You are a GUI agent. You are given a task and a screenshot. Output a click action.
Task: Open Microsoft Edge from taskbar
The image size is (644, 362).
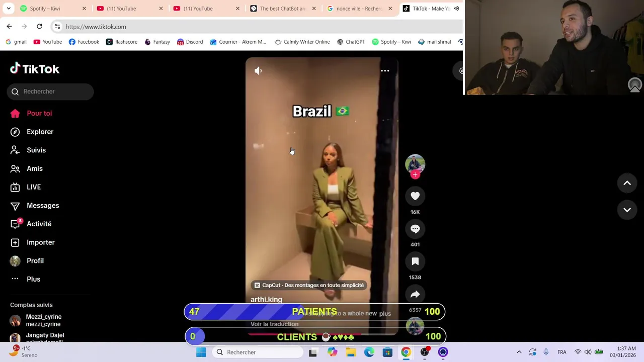point(369,352)
